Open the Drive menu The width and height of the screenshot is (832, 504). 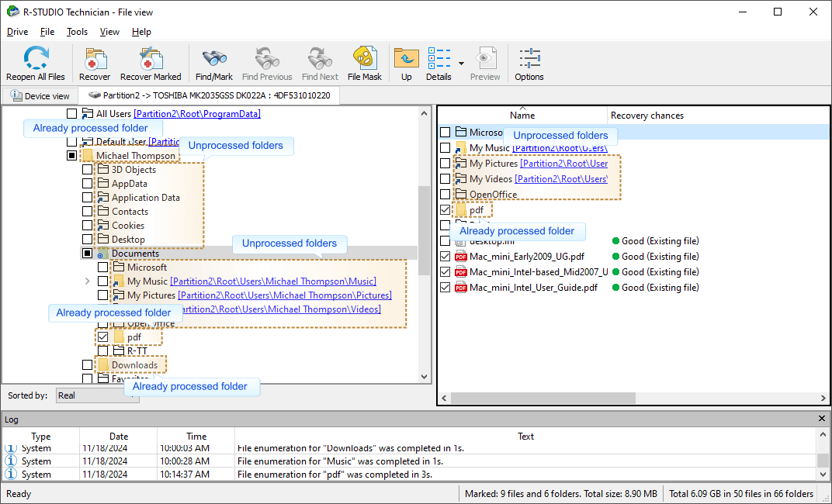18,32
